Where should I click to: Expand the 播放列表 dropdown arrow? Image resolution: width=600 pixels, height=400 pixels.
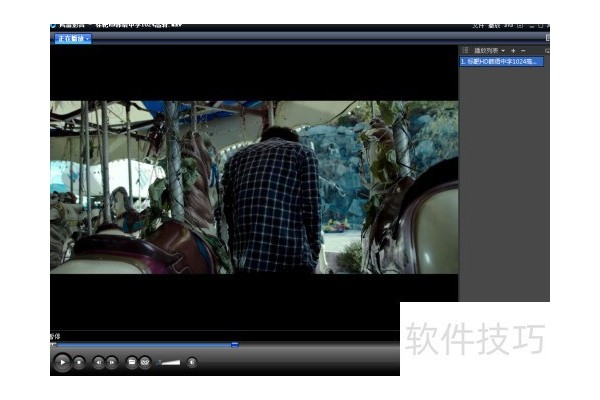coord(503,51)
